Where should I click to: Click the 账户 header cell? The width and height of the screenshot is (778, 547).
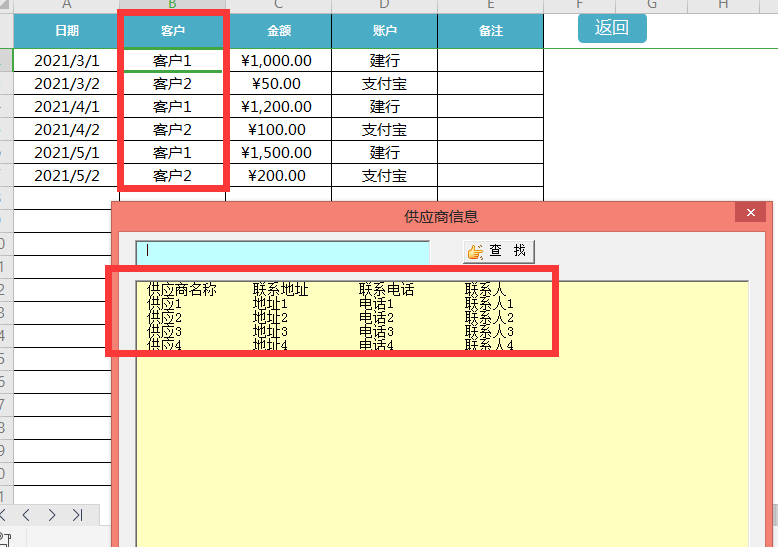click(385, 31)
